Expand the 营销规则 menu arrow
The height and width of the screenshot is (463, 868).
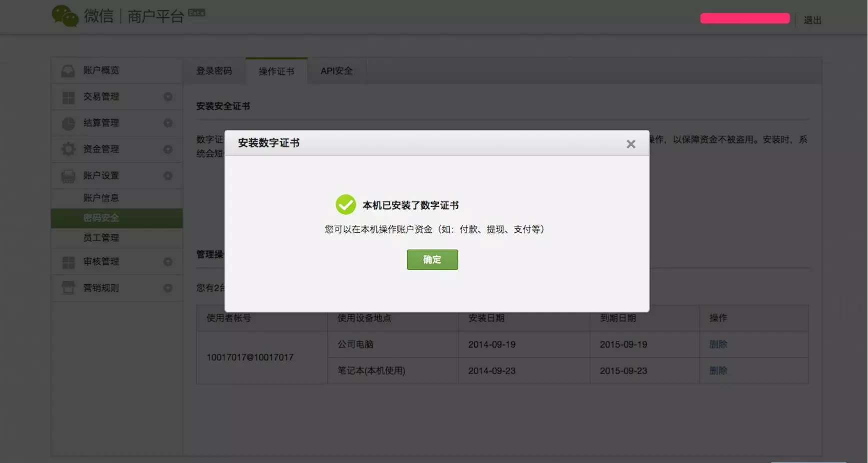pyautogui.click(x=168, y=288)
